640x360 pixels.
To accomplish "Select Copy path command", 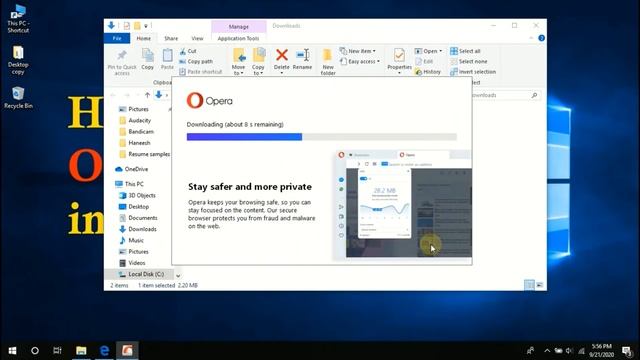I will [x=196, y=61].
